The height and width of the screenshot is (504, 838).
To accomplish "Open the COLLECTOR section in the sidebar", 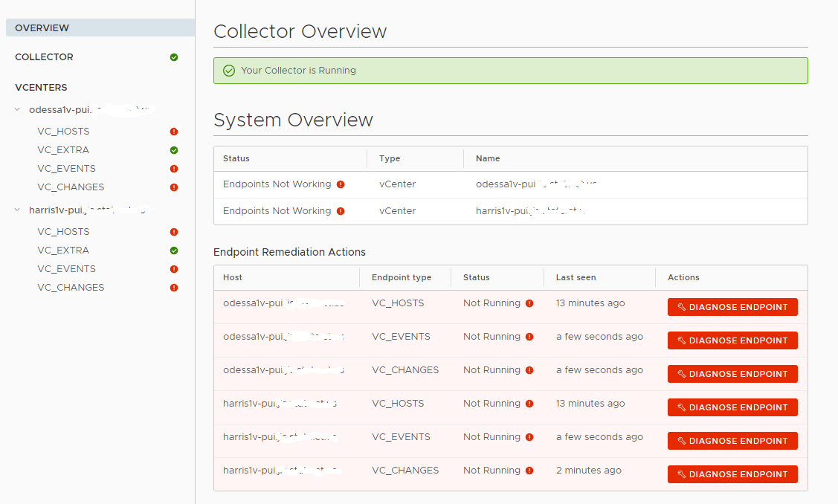I will click(44, 56).
